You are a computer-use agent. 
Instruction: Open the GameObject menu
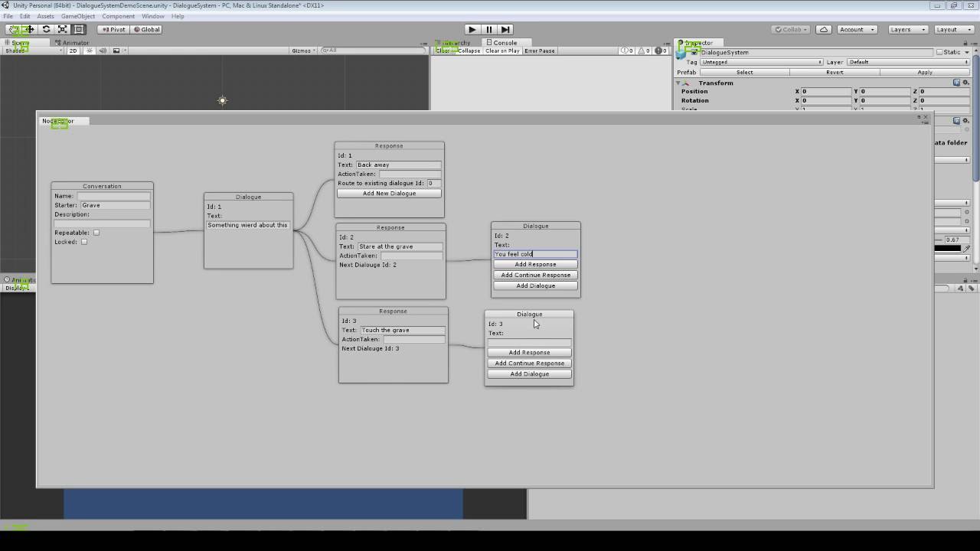pos(78,16)
